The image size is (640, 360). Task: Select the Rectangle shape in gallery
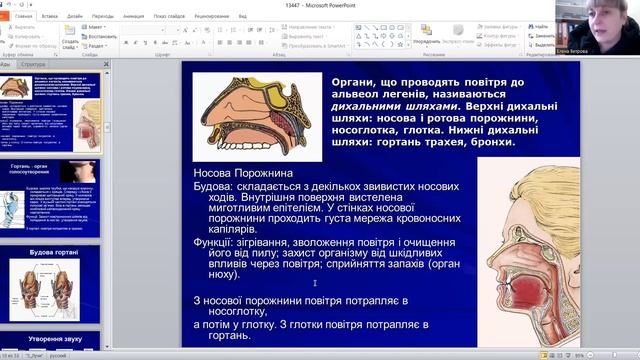pos(384,27)
